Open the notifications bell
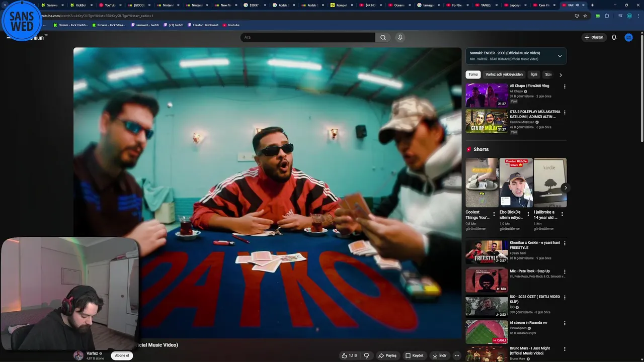 tap(614, 37)
